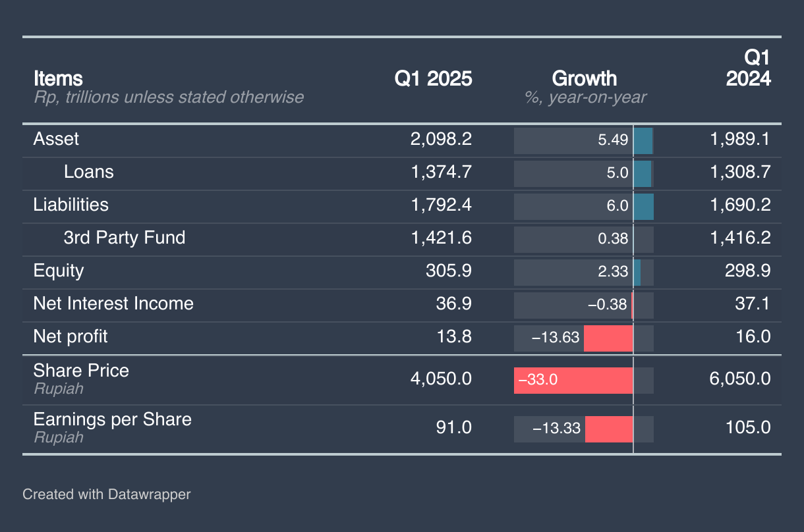Click the red −33.0 growth bar

pyautogui.click(x=573, y=380)
